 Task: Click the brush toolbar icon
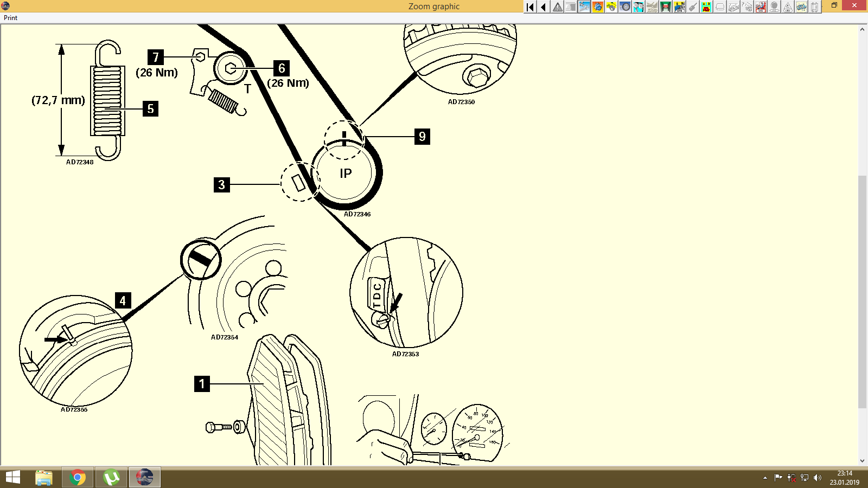[693, 7]
